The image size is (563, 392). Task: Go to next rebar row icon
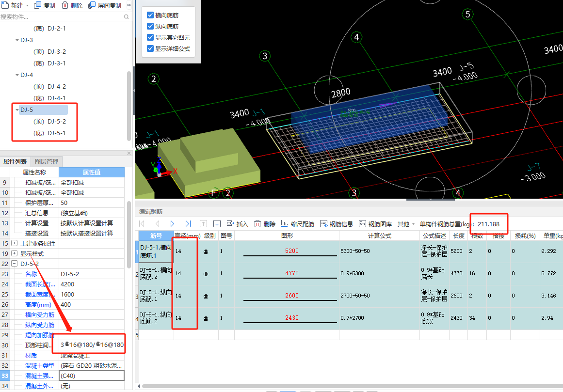[x=172, y=224]
